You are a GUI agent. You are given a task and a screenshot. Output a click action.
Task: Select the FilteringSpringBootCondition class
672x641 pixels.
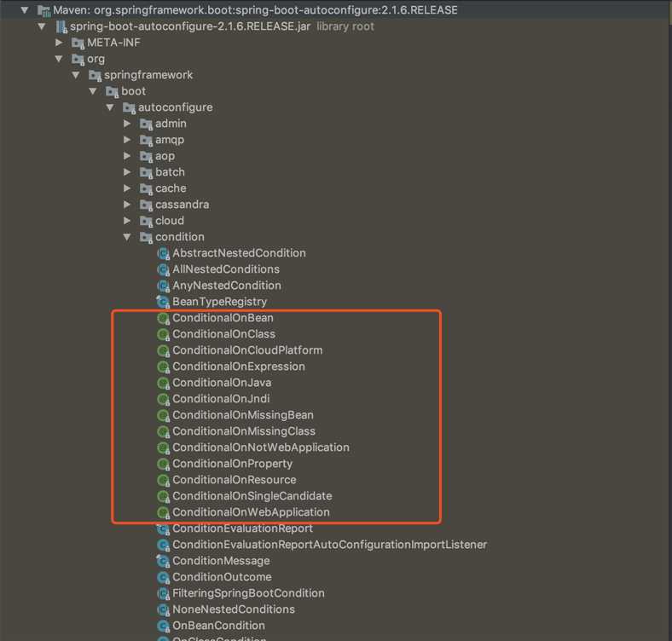coord(248,593)
